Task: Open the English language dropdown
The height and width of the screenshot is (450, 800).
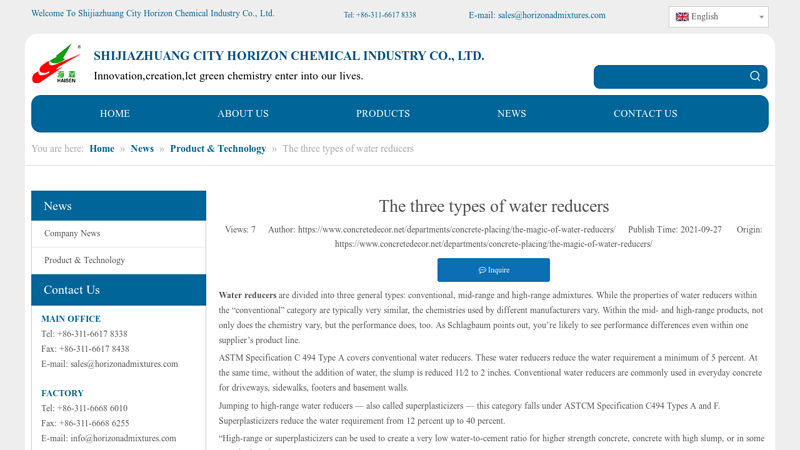Action: point(718,17)
